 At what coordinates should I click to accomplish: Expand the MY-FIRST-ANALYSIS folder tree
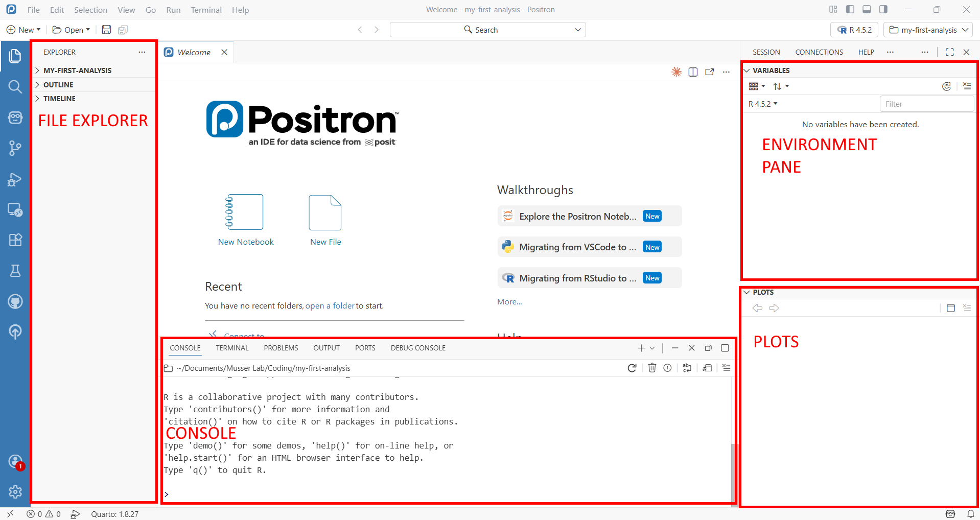77,70
